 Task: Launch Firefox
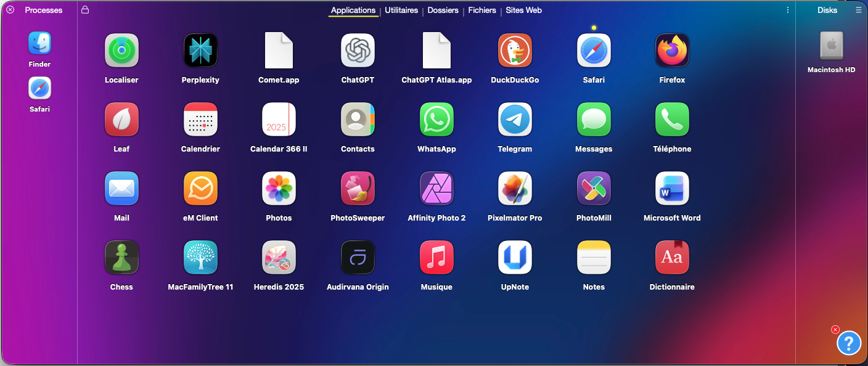672,51
